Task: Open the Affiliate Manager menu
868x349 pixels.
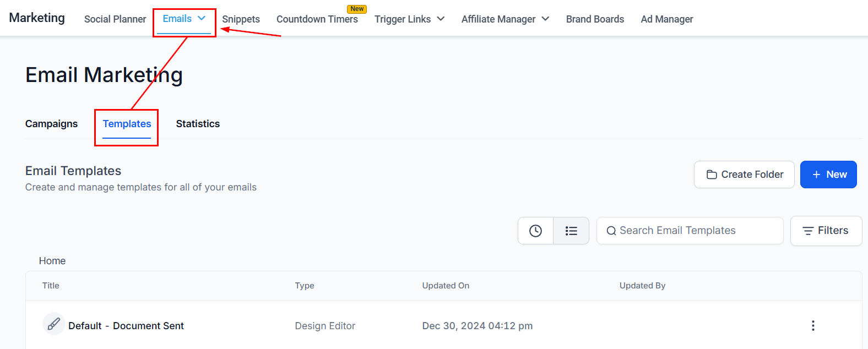Action: point(498,19)
